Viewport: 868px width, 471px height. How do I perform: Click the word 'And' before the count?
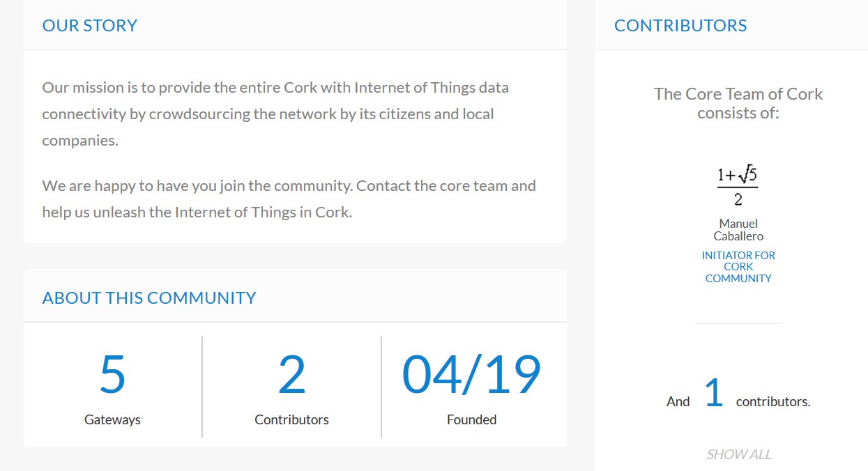coord(678,401)
